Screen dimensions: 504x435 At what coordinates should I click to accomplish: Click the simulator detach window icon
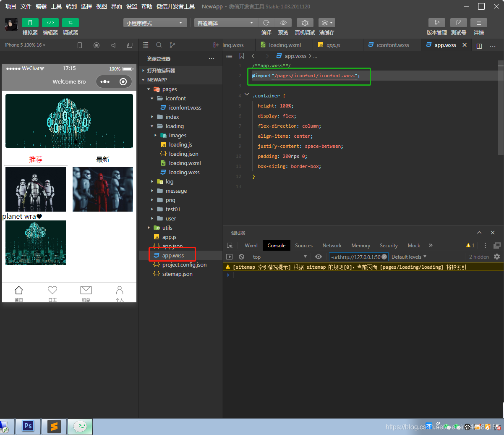tap(130, 45)
